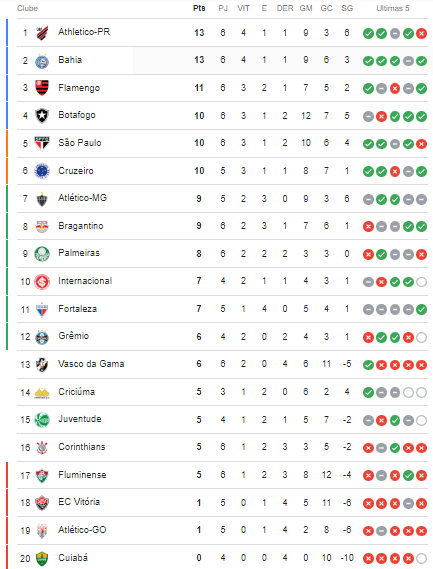
Task: Open the Grêmio team link
Action: 74,336
